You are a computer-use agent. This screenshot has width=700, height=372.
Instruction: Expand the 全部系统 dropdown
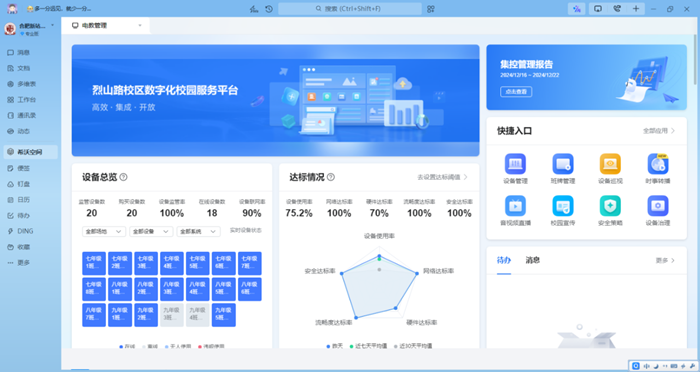point(198,231)
